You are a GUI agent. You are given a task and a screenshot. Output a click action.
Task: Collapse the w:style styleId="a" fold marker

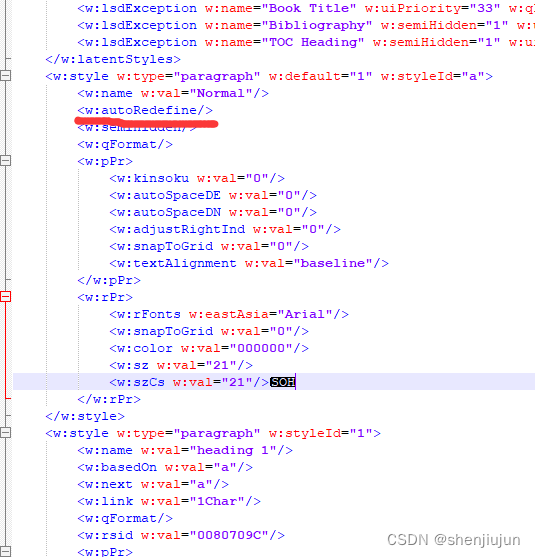tap(5, 76)
